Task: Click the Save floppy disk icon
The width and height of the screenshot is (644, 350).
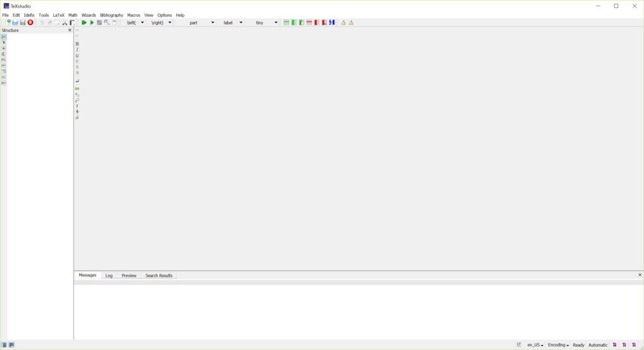Action: click(x=23, y=23)
